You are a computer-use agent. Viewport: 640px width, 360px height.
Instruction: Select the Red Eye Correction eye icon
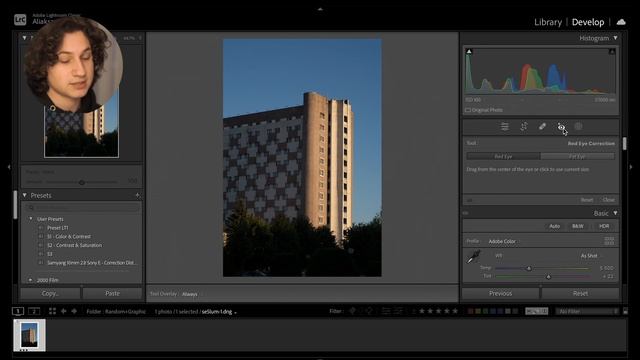(561, 127)
